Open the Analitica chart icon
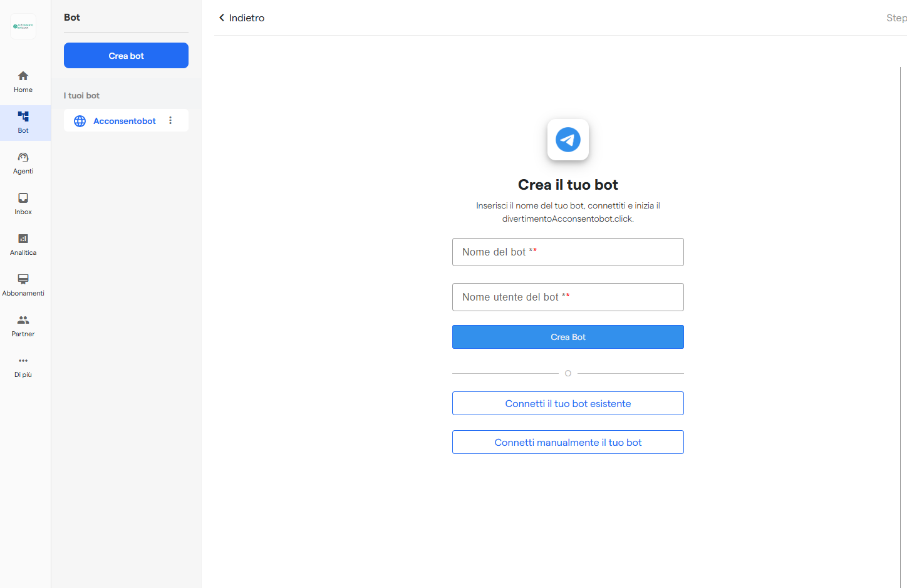Viewport: 907px width, 588px height. tap(23, 239)
